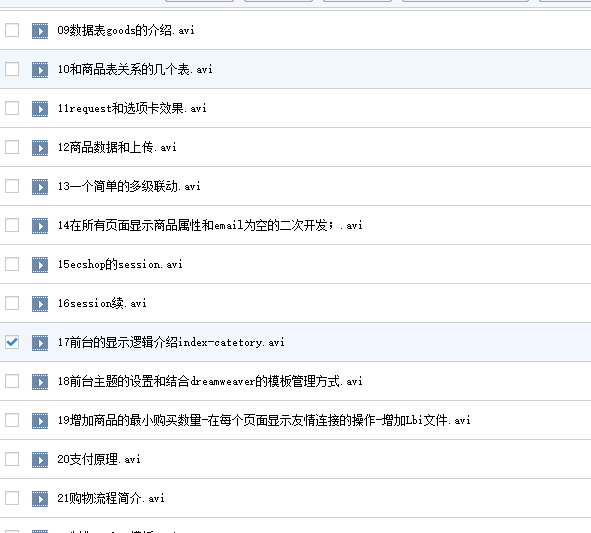591x533 pixels.
Task: Open the 13一个简单的多级联动.avi filename
Action: pos(129,186)
